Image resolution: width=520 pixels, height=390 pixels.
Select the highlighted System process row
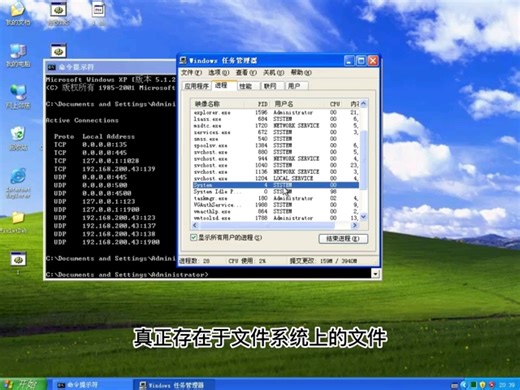(276, 185)
